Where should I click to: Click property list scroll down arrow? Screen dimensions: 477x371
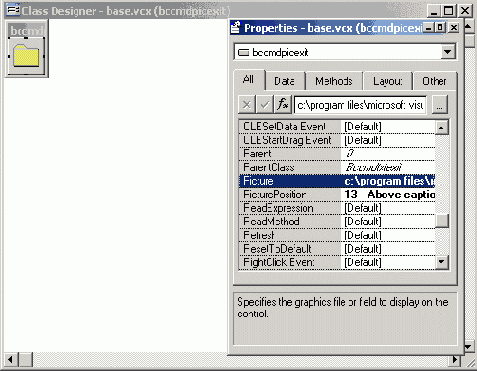(442, 262)
